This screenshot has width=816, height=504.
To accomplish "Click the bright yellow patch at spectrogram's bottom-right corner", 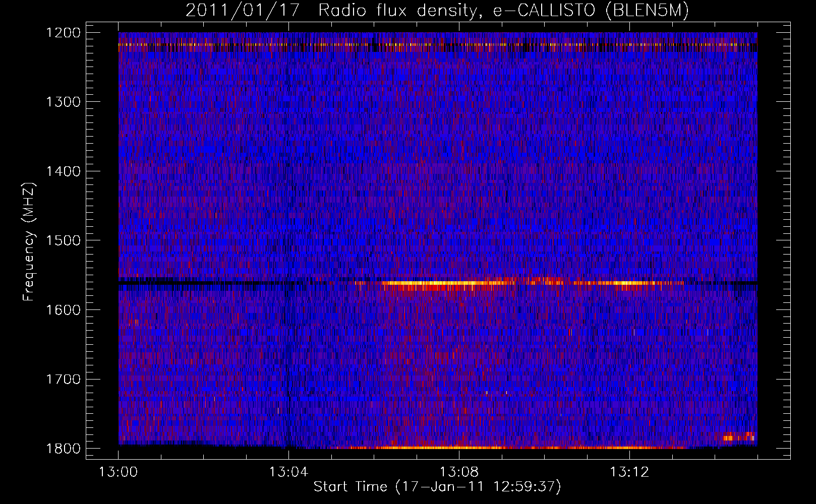I will (x=739, y=436).
